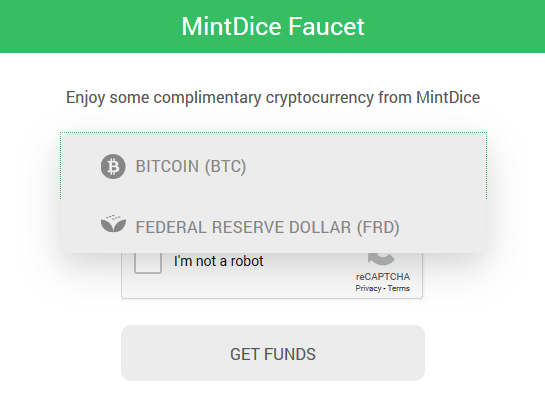The image size is (545, 412).
Task: Click the MintDice Faucet header title
Action: pyautogui.click(x=273, y=26)
